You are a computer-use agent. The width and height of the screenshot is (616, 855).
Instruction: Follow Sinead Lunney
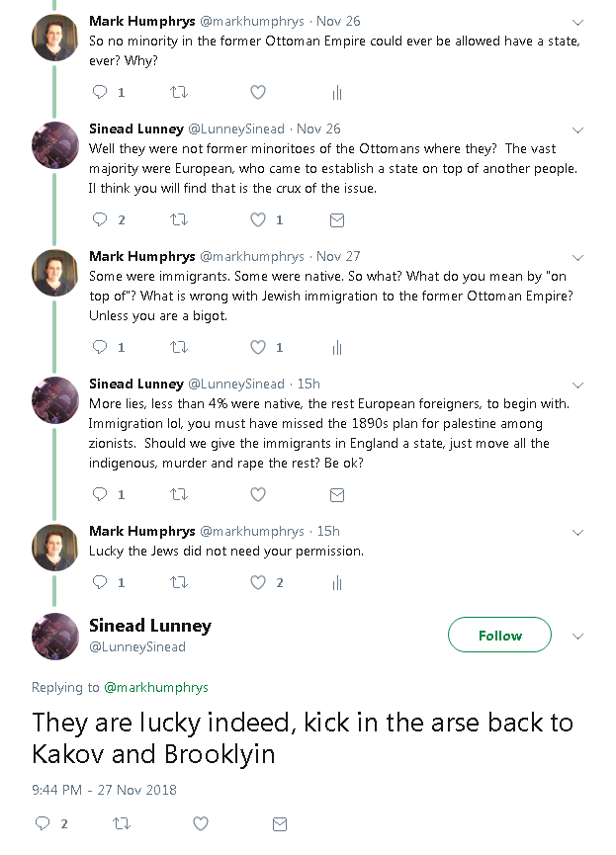pyautogui.click(x=499, y=636)
